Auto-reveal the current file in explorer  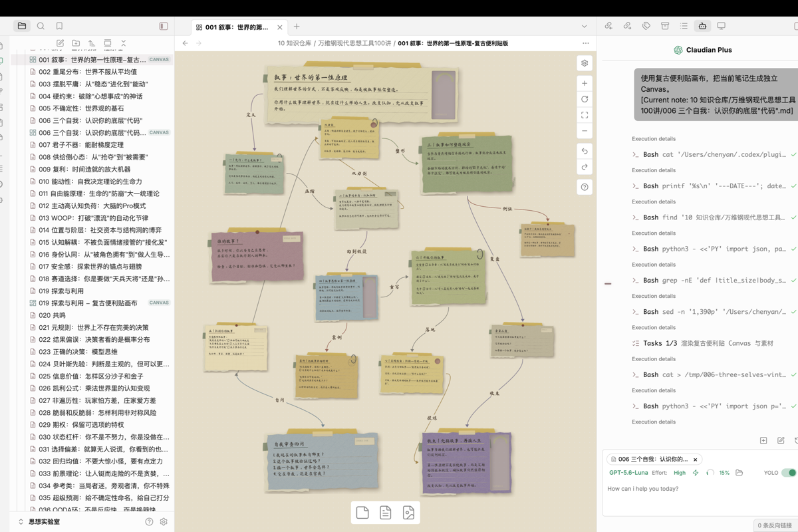pyautogui.click(x=108, y=43)
